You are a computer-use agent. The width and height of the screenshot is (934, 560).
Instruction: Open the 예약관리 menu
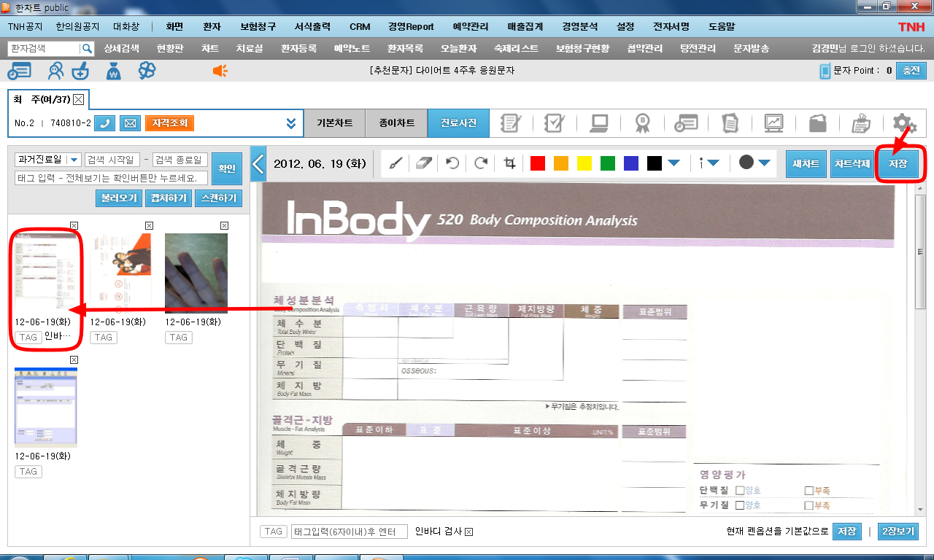coord(471,26)
